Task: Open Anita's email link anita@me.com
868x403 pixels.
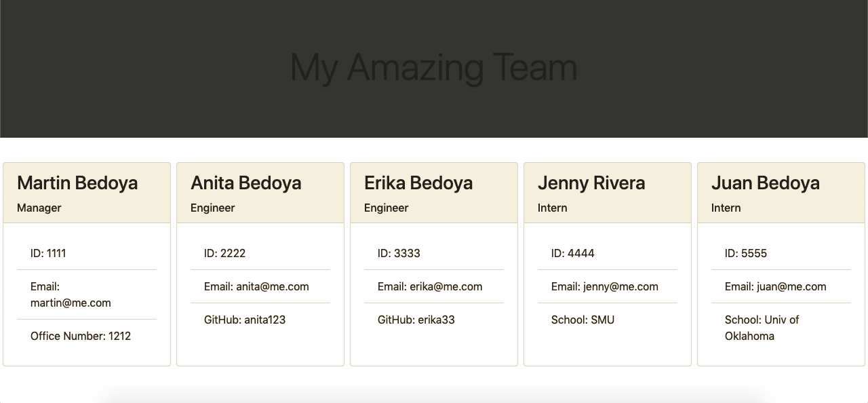Action: [x=273, y=286]
